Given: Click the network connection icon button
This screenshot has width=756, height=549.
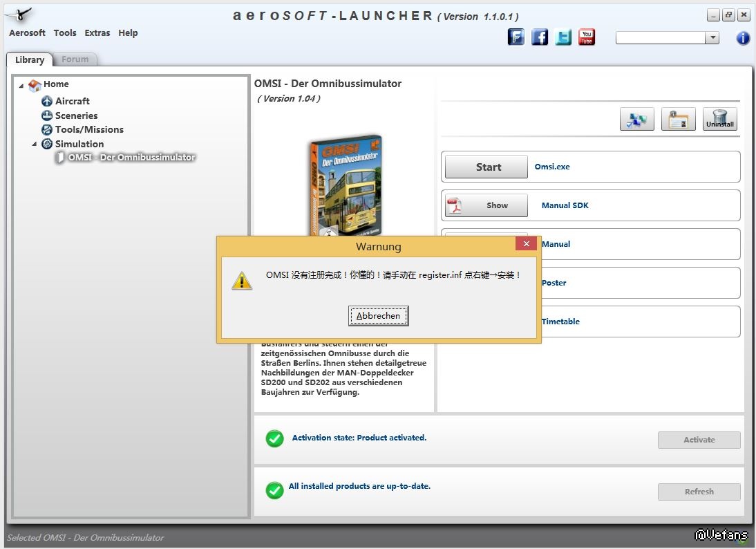Looking at the screenshot, I should (637, 119).
